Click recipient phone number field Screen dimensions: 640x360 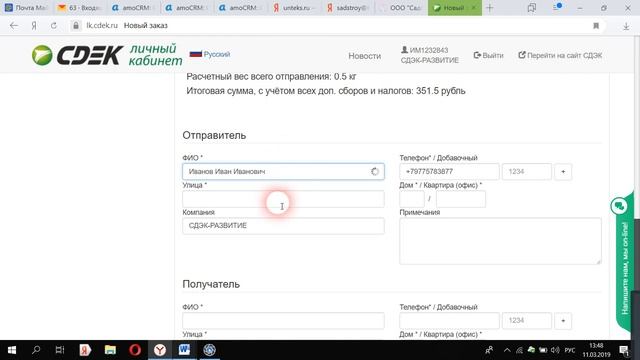point(449,320)
